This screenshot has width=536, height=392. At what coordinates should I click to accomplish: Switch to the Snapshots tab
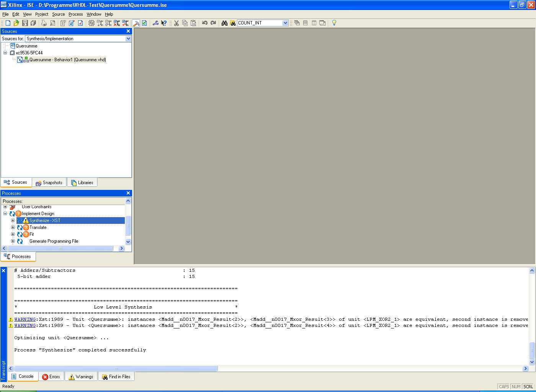(49, 183)
